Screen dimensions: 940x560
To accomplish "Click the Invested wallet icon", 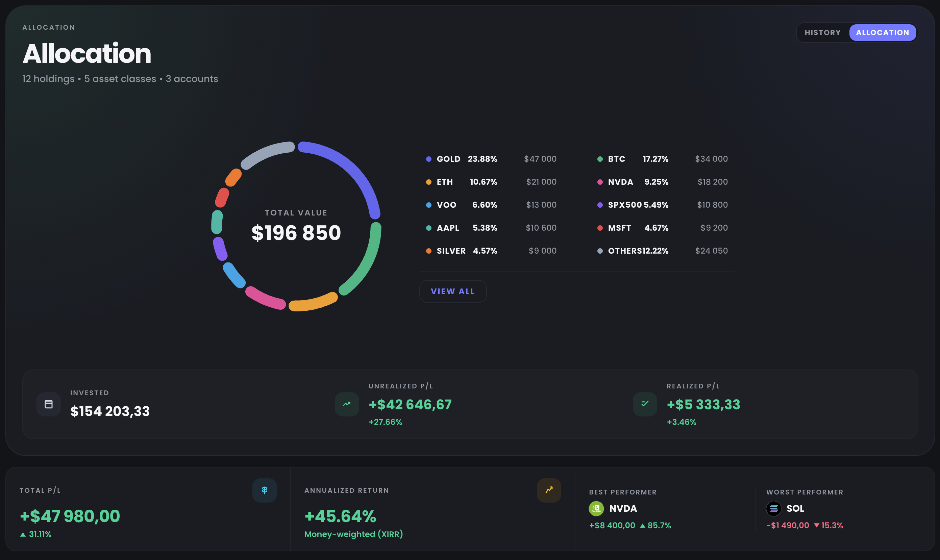I will click(x=49, y=404).
